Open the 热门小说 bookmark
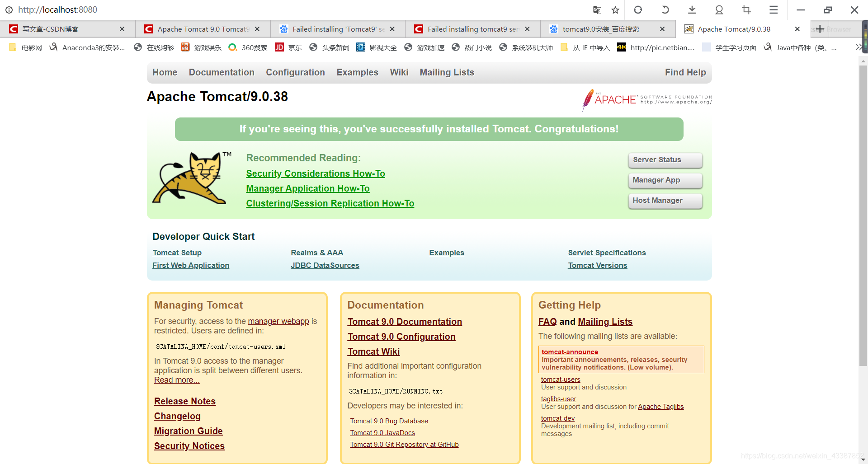The image size is (868, 464). click(472, 47)
